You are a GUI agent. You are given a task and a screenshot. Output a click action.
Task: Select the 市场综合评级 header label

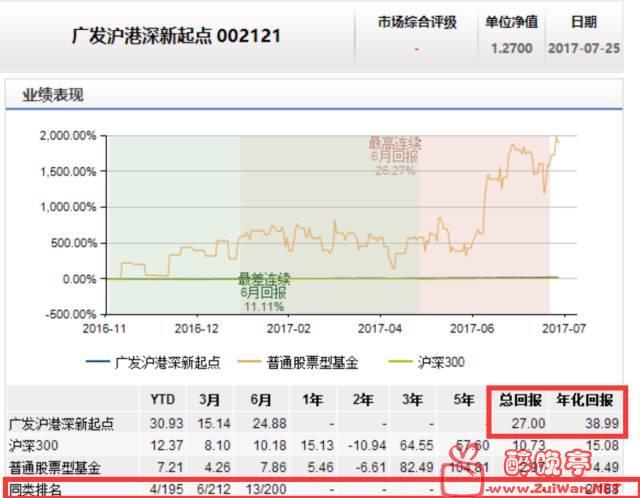pos(417,22)
